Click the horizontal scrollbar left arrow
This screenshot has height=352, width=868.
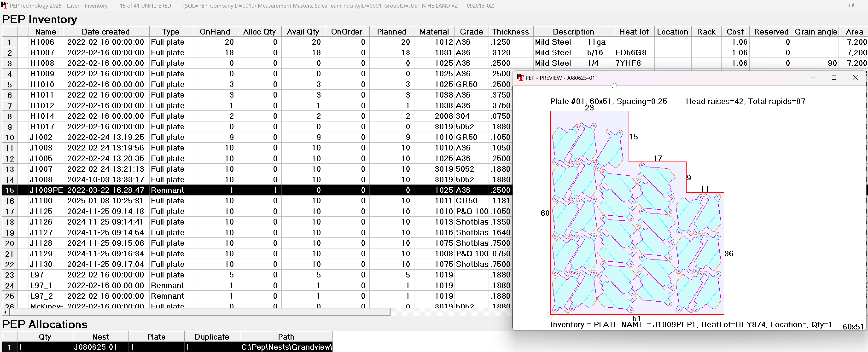(x=5, y=312)
